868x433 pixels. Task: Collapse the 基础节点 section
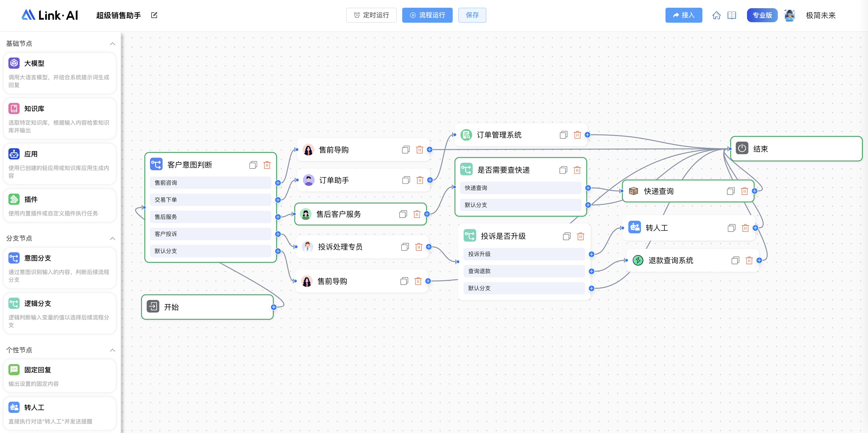[x=113, y=43]
